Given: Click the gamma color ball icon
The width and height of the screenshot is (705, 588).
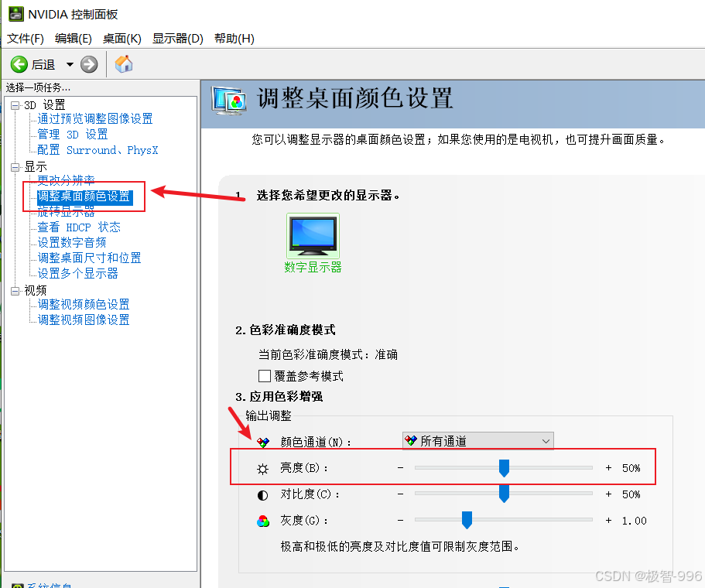Looking at the screenshot, I should 263,521.
